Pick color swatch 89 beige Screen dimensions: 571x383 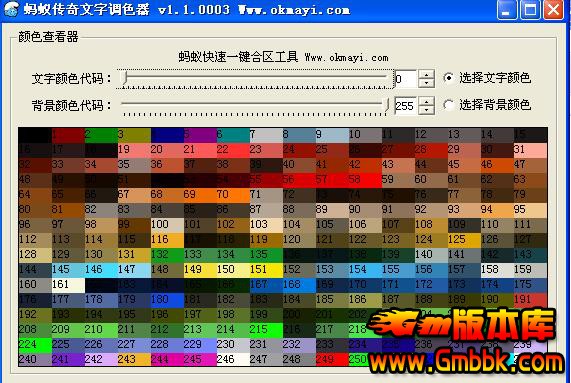tap(332, 210)
